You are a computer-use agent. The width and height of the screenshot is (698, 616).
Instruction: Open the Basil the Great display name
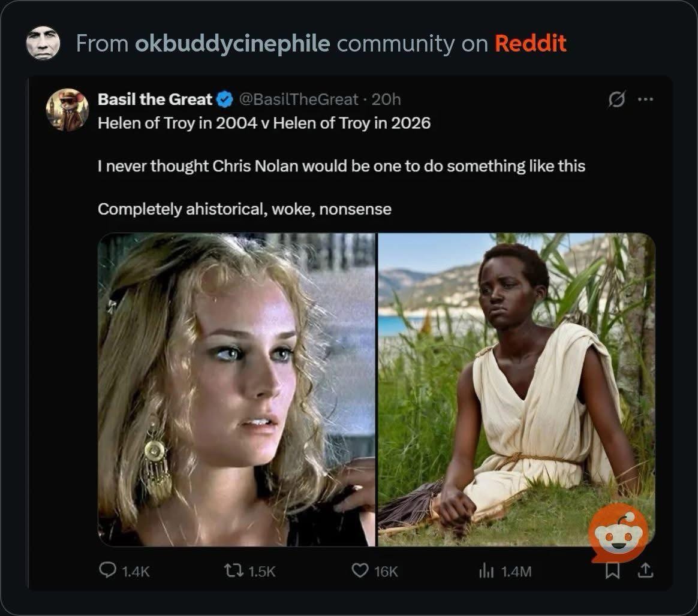coord(155,99)
